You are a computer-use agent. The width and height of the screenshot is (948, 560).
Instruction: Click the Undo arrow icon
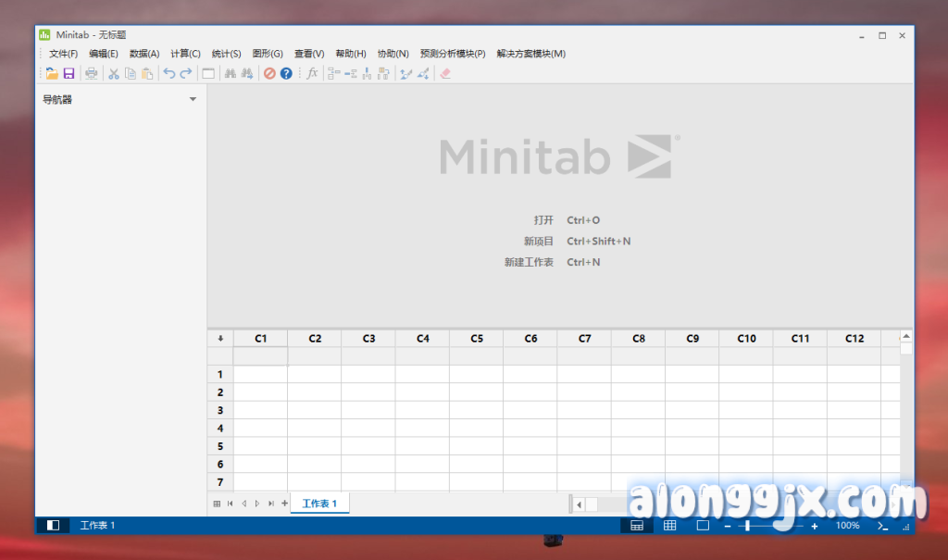tap(169, 73)
